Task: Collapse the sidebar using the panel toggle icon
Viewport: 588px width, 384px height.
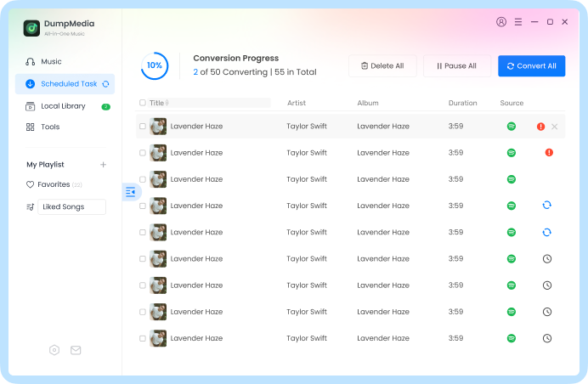Action: [x=130, y=192]
